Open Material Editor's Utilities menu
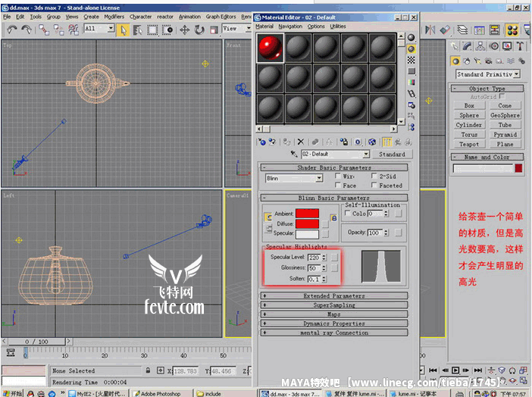This screenshot has height=397, width=532. click(x=338, y=26)
